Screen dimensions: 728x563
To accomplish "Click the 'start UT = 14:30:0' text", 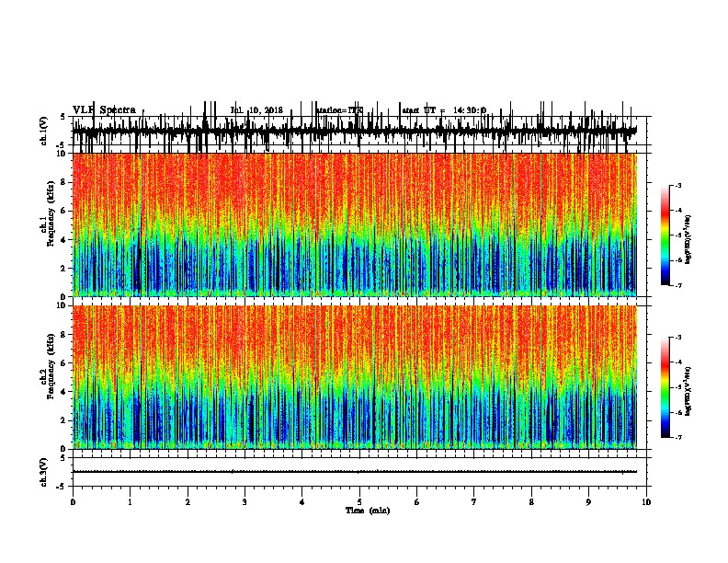I will 444,110.
